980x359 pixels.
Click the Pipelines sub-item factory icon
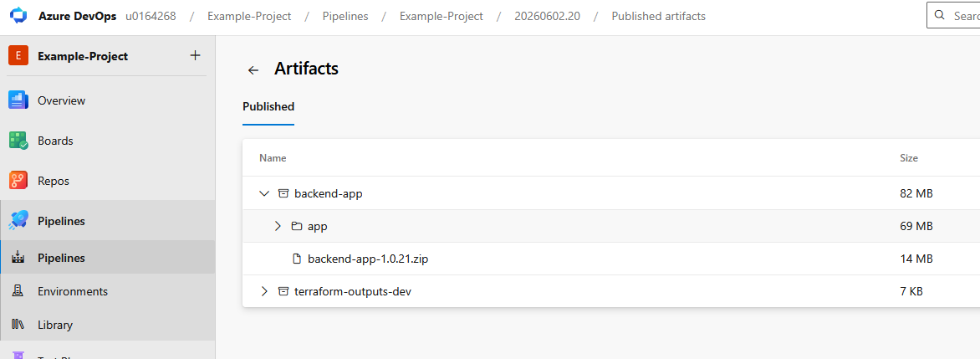pyautogui.click(x=18, y=258)
